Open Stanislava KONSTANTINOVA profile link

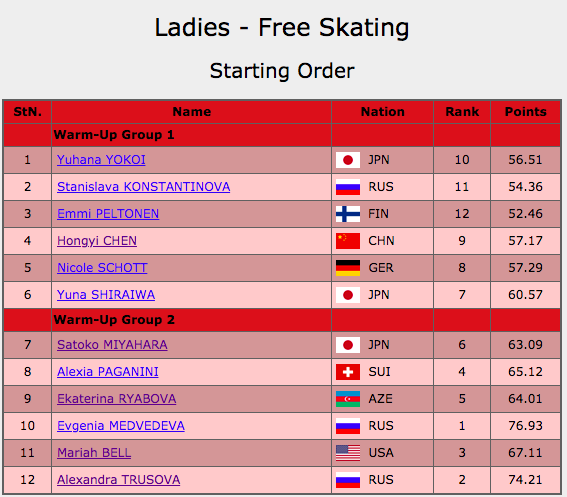[x=144, y=187]
